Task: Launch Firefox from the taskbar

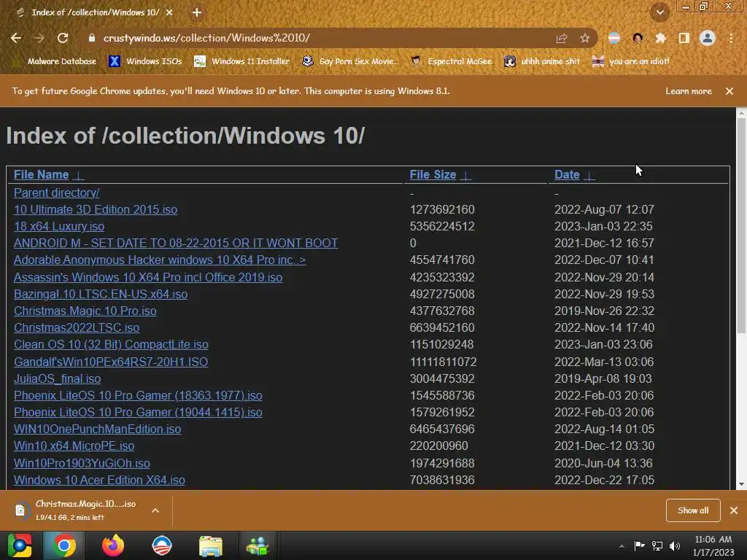Action: point(113,545)
